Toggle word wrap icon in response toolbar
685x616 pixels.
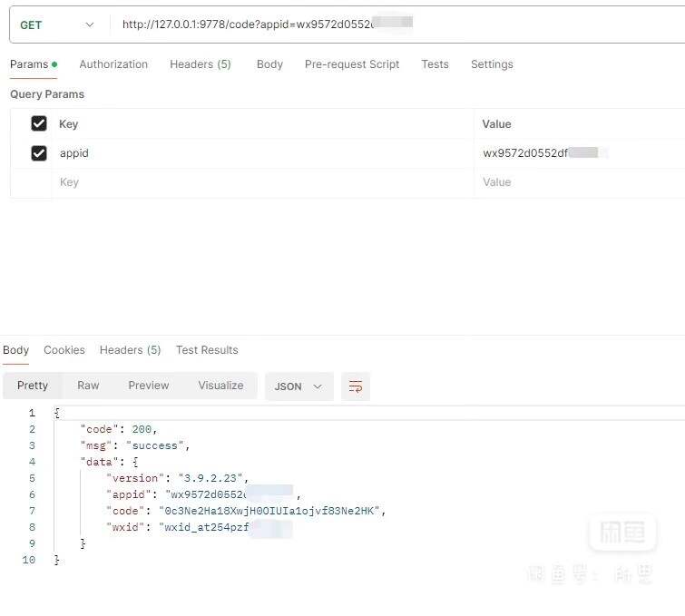click(355, 386)
